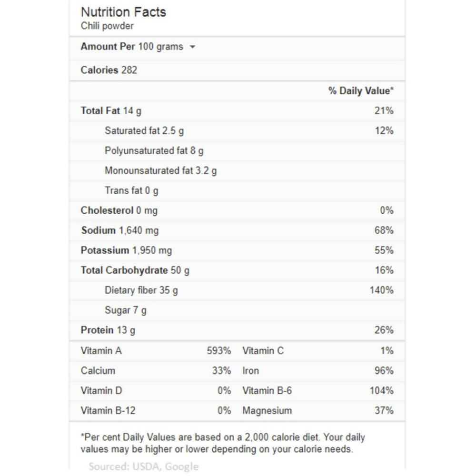The width and height of the screenshot is (476, 476).
Task: Select the Chili powder subtitle text
Action: [107, 26]
